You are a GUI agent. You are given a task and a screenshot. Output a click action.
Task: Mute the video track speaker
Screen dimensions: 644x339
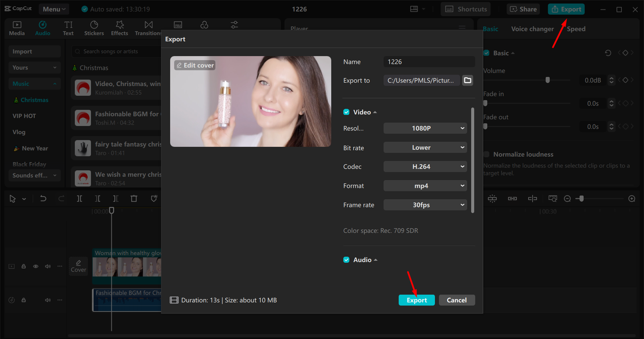pyautogui.click(x=48, y=266)
